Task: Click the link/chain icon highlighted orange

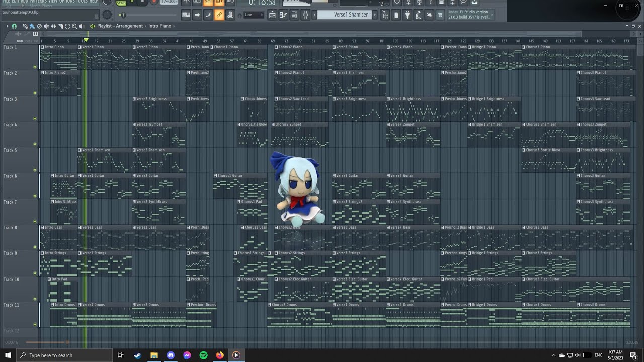Action: click(x=219, y=15)
